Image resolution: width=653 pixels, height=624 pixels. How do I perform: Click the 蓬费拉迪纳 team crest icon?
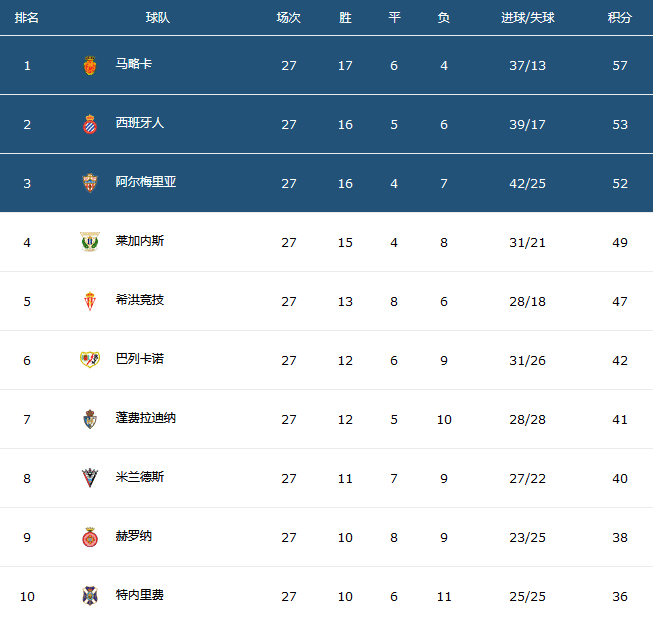click(90, 419)
